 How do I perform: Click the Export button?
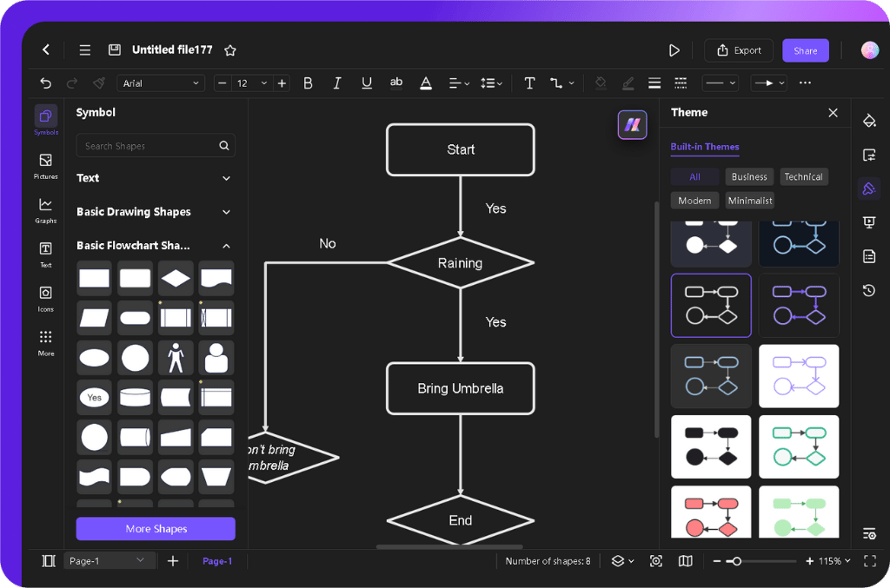click(x=738, y=50)
